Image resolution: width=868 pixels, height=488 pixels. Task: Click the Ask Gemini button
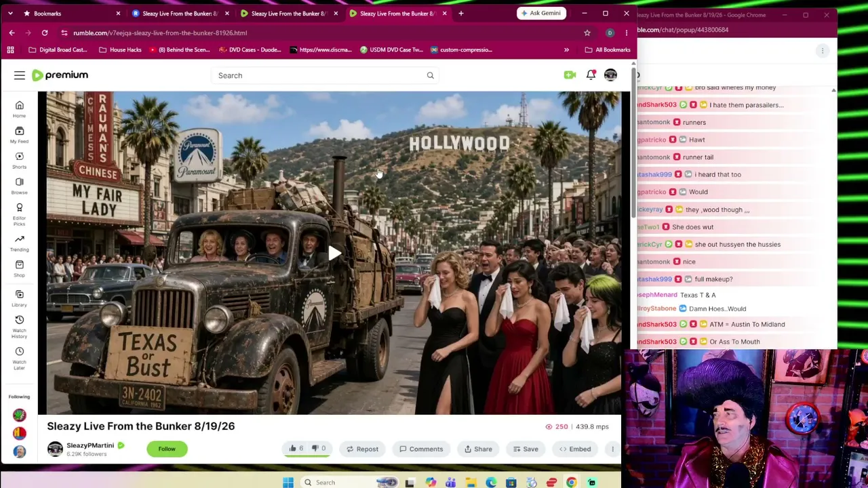[541, 14]
